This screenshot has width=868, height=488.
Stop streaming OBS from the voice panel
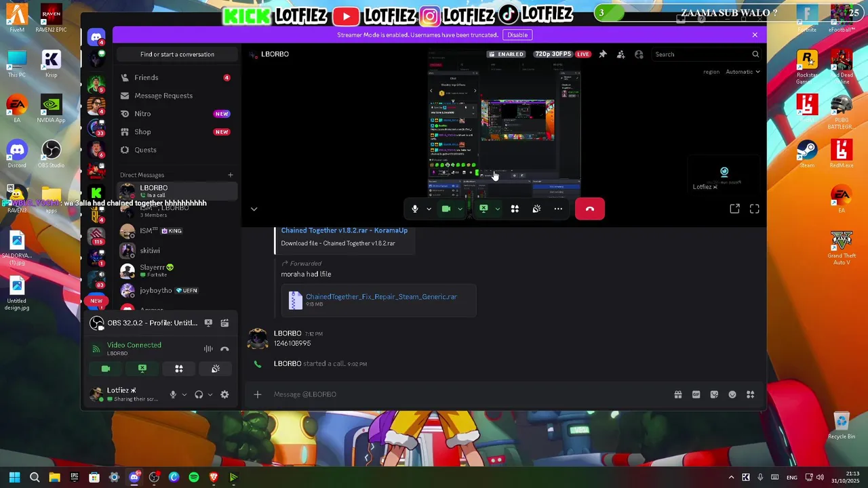pos(208,323)
